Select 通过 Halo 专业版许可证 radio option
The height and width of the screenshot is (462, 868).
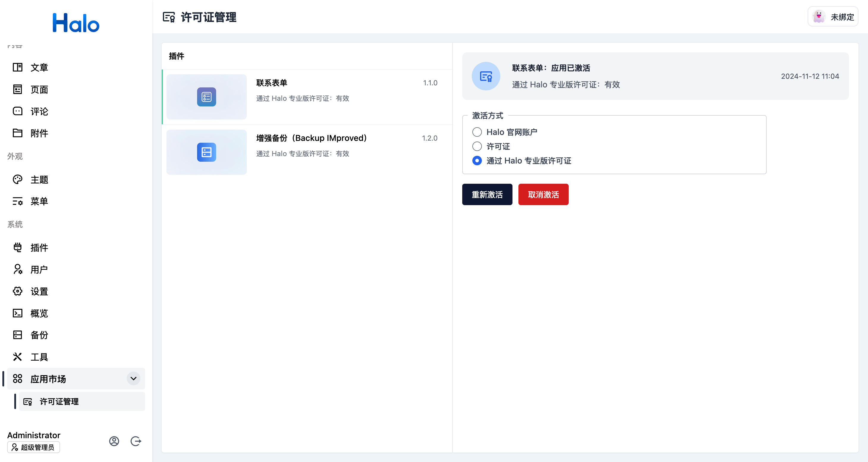[x=477, y=161]
